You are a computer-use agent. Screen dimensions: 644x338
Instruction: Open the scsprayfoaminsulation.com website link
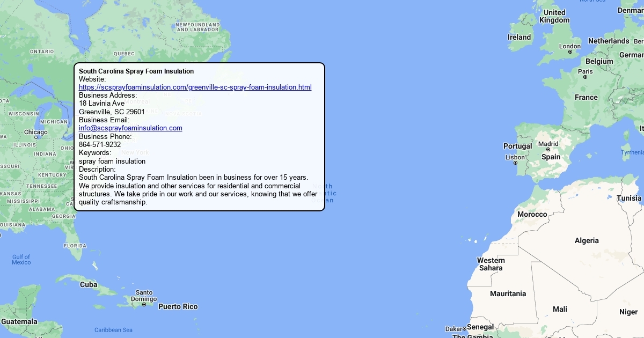(195, 87)
